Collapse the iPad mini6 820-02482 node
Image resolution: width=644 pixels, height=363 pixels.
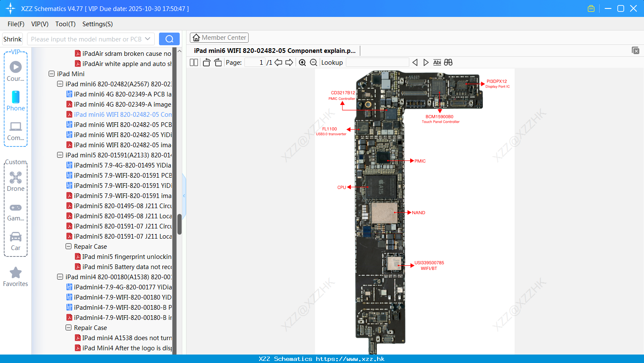pos(60,84)
